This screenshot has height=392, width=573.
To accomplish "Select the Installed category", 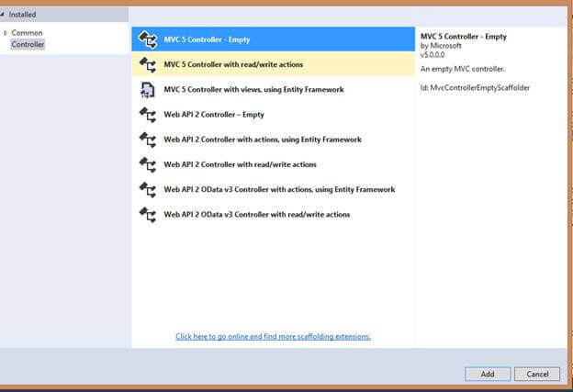I will click(x=22, y=15).
